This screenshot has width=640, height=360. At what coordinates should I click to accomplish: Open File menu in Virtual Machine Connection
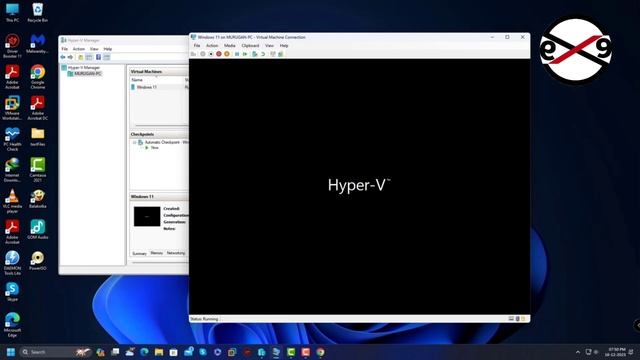(197, 46)
